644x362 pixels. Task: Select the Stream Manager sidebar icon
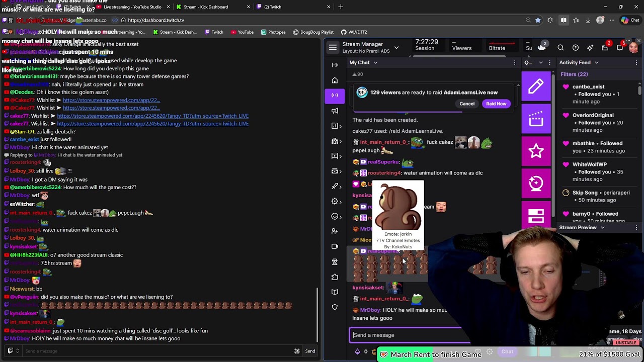coord(335,95)
